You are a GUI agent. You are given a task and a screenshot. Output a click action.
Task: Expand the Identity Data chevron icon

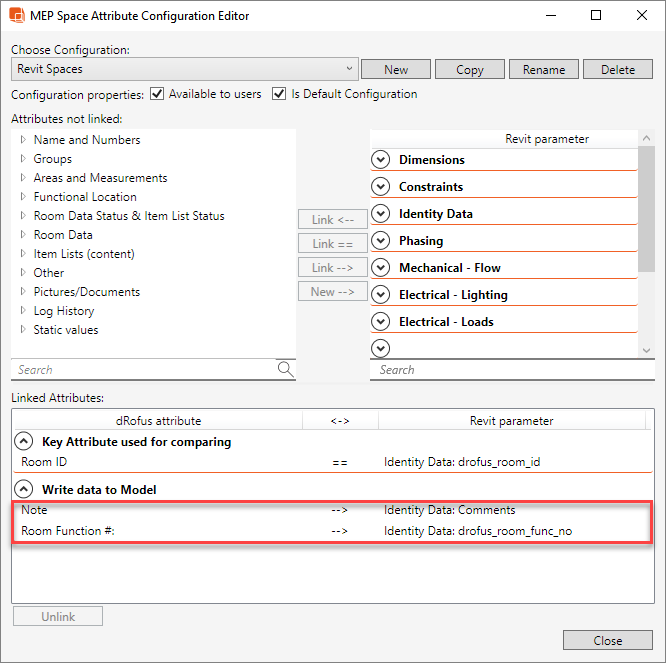tap(380, 214)
